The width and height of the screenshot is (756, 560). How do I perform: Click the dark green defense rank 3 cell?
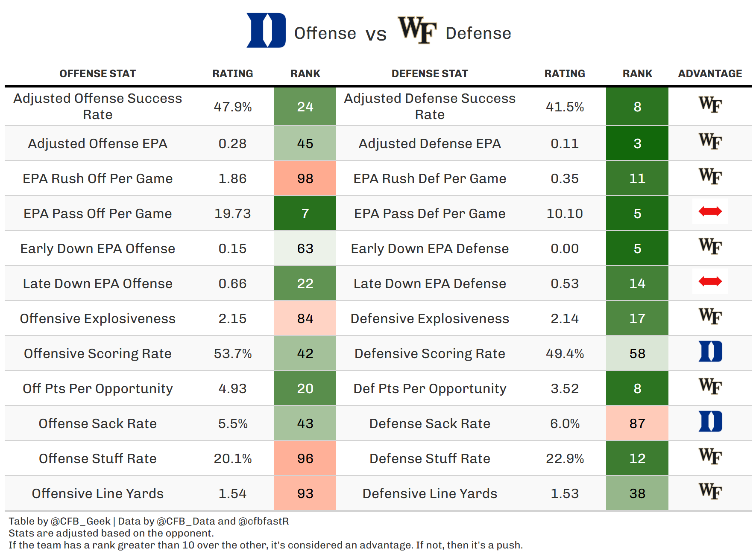pos(637,143)
